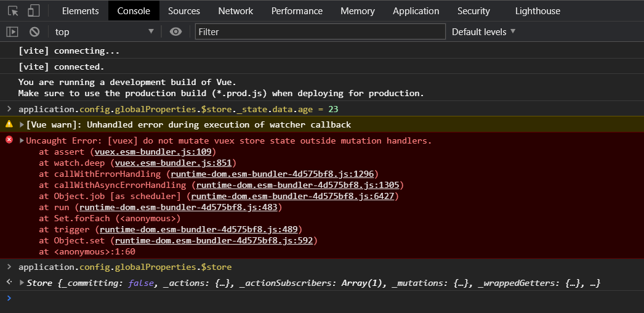Viewport: 644px width, 313px height.
Task: Toggle the device toolbar icon
Action: [33, 11]
